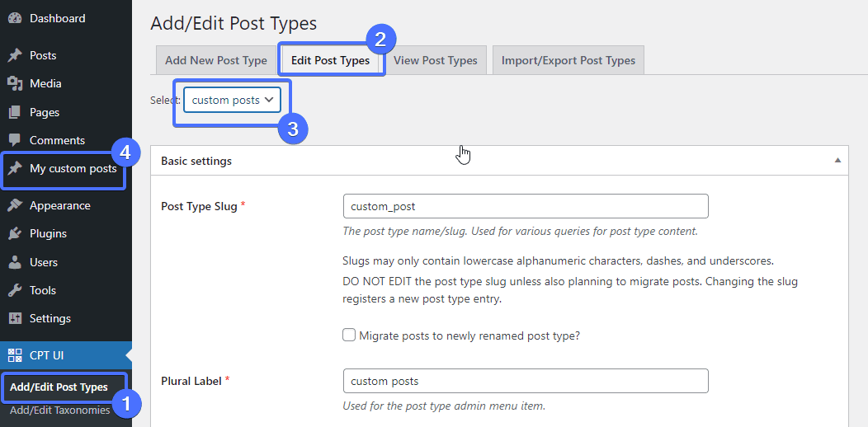Click the My custom posts pin icon
Viewport: 868px width, 427px height.
pyautogui.click(x=15, y=169)
